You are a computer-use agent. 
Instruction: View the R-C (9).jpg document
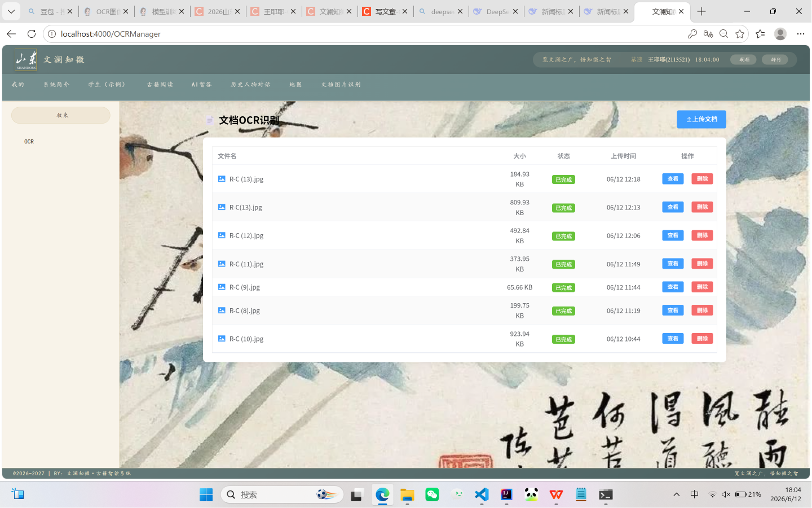click(x=673, y=287)
